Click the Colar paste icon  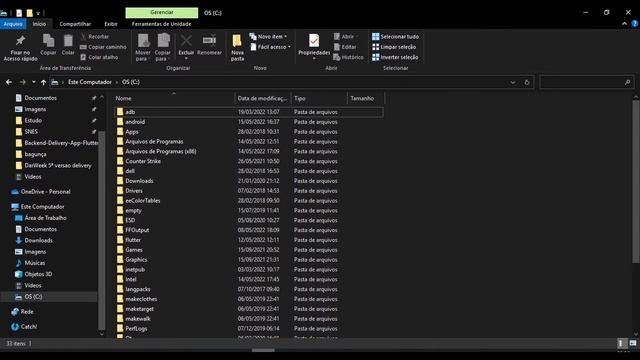[x=68, y=45]
